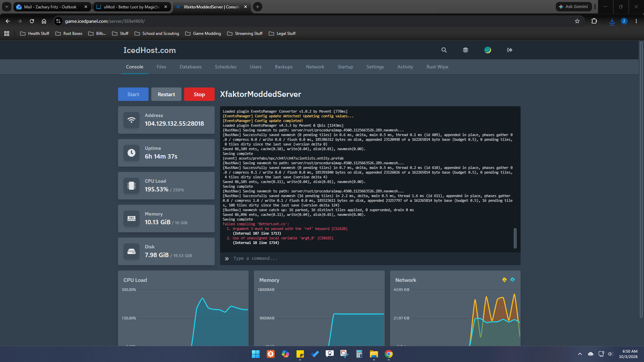Reload the page with refresh icon
The width and height of the screenshot is (644, 362).
click(x=32, y=21)
